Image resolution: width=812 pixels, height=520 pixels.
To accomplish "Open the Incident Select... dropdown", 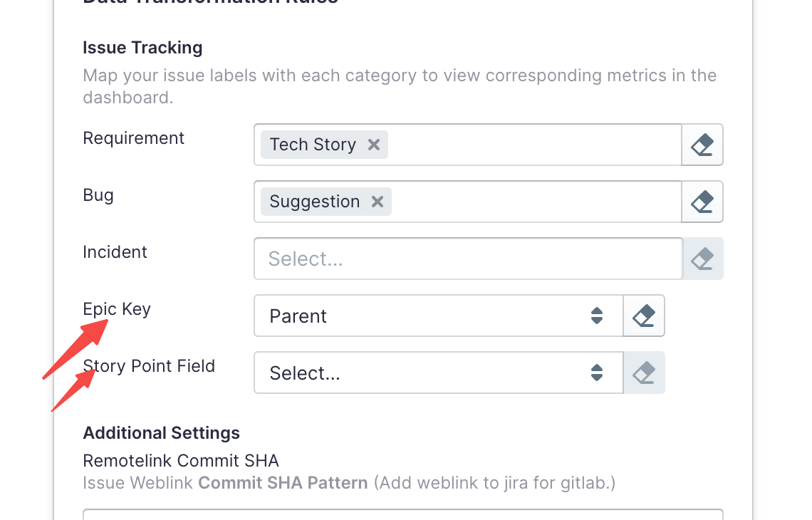I will [x=467, y=259].
